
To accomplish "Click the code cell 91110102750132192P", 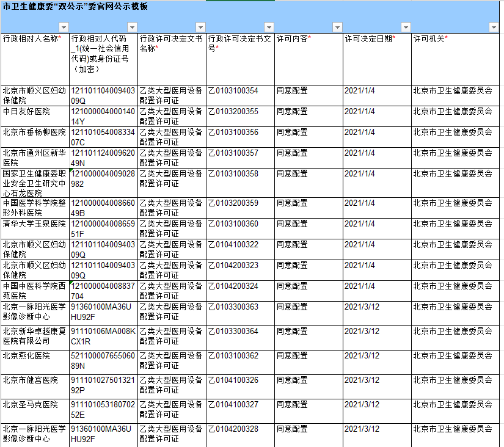I will [x=103, y=387].
